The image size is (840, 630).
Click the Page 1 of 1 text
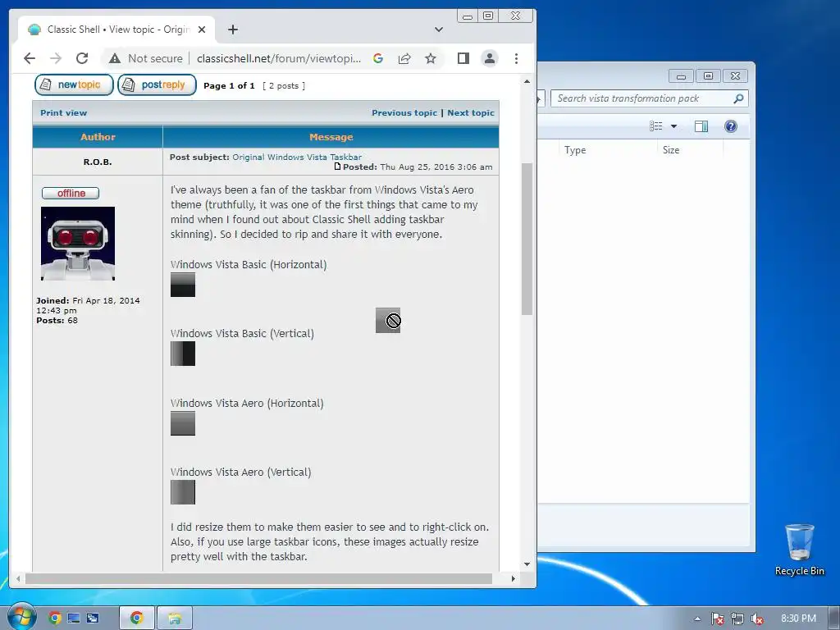click(x=230, y=85)
